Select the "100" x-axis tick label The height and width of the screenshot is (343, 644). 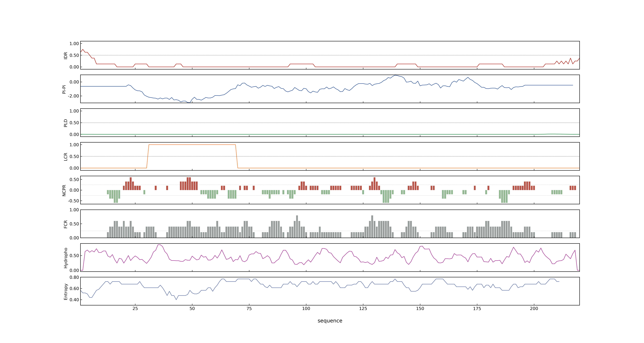click(306, 308)
